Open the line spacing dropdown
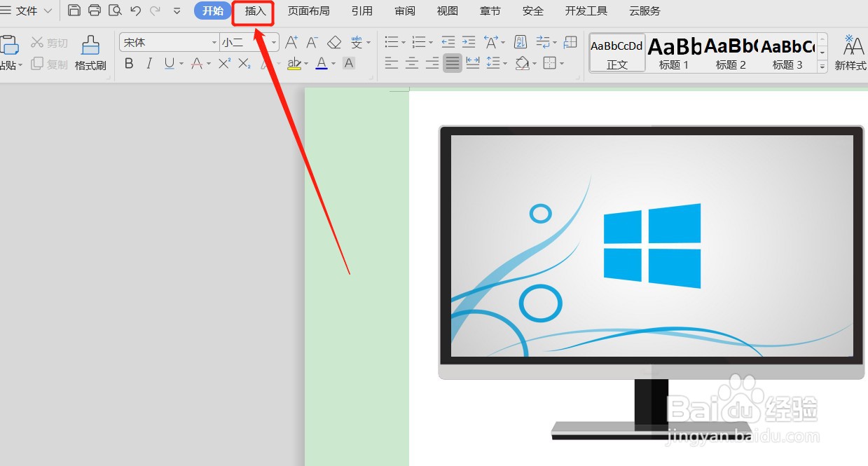 (504, 64)
